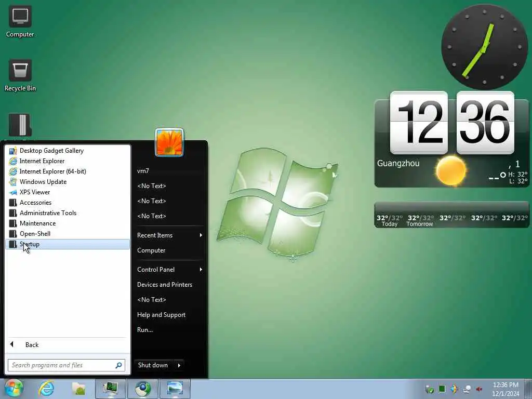Click the Shut down button

(153, 365)
